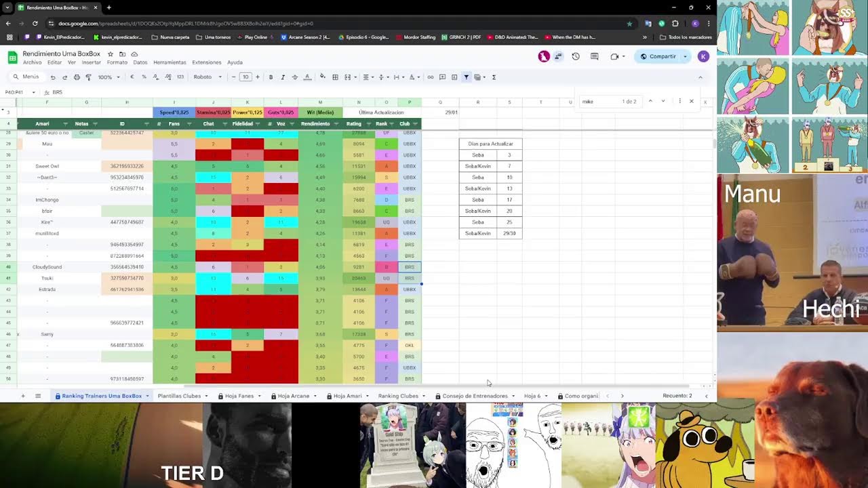
Task: Collapse the toolbar with the chevron
Action: [701, 77]
